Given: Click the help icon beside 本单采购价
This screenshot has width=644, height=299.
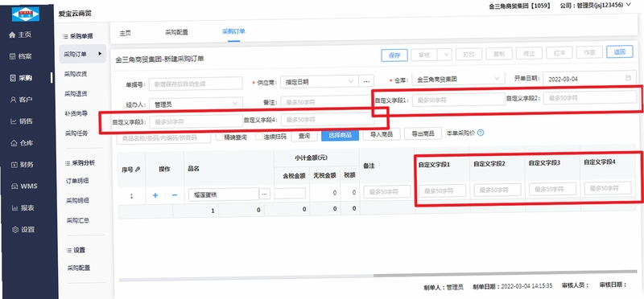Looking at the screenshot, I should tap(481, 133).
